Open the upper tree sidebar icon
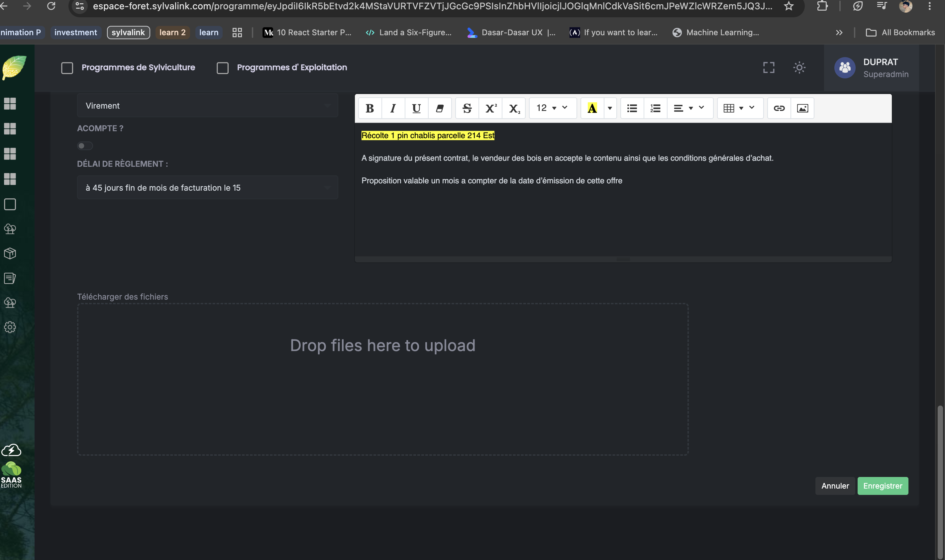 coord(10,229)
